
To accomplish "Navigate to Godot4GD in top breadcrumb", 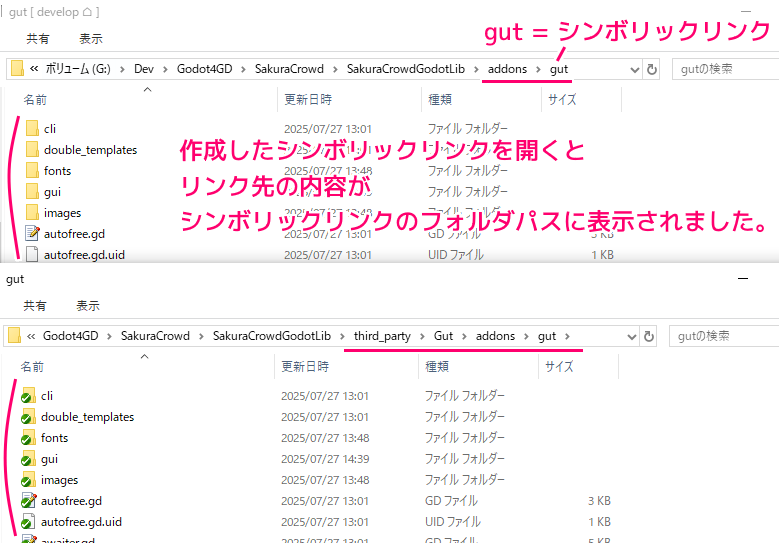I will tap(204, 69).
